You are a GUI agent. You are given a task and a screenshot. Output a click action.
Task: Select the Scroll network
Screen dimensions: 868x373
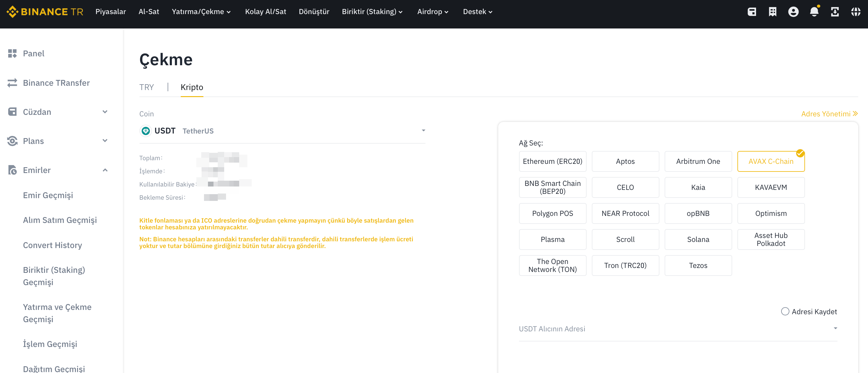625,239
